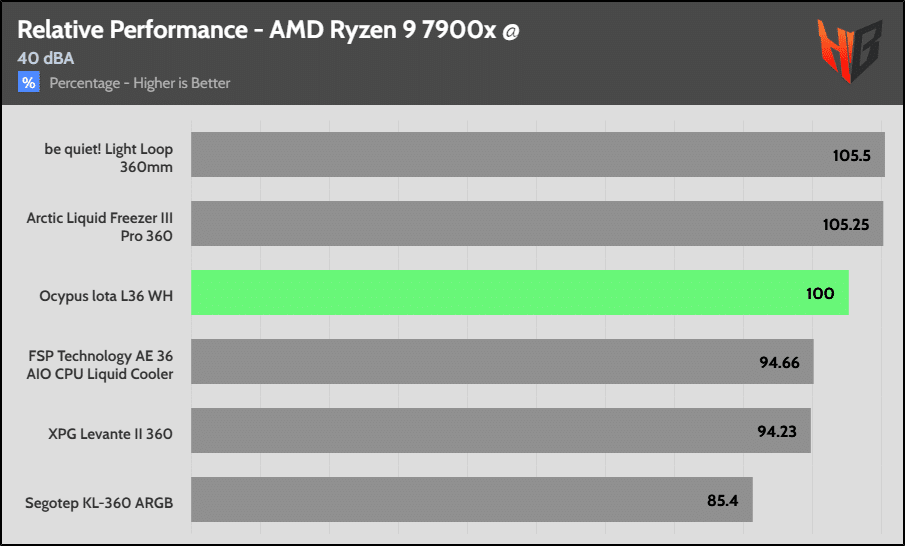Click the 100 value on green bar
The width and height of the screenshot is (905, 546).
[x=820, y=293]
